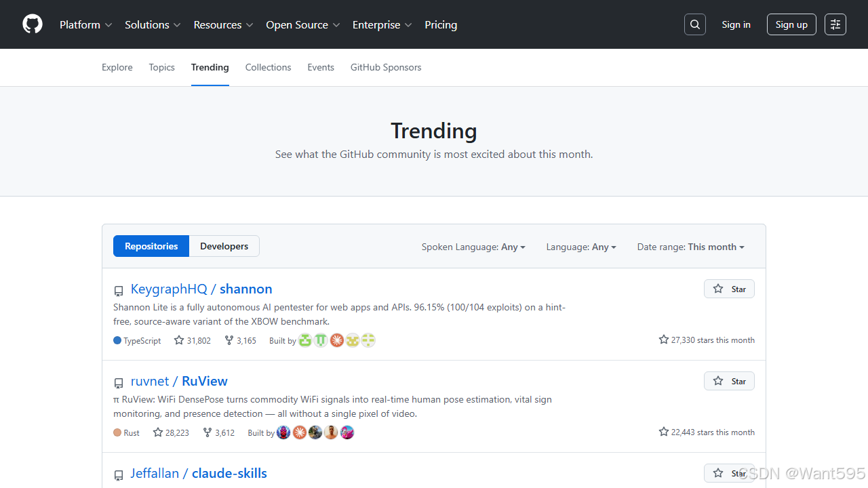Click the Shannon Lite description text
The image size is (868, 488).
[x=339, y=314]
